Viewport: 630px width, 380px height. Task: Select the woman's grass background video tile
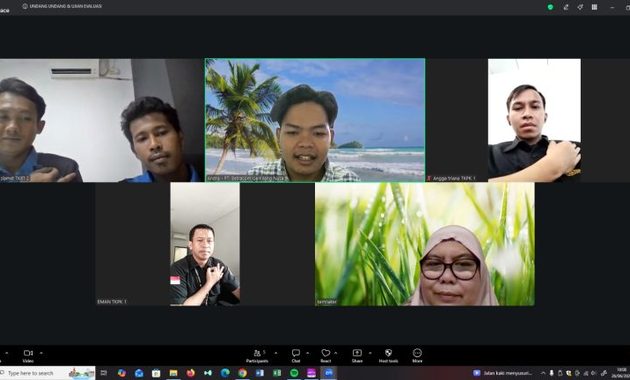point(425,244)
